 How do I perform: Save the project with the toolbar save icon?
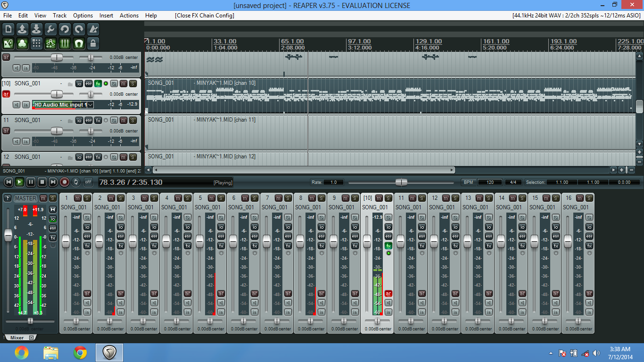click(x=37, y=29)
